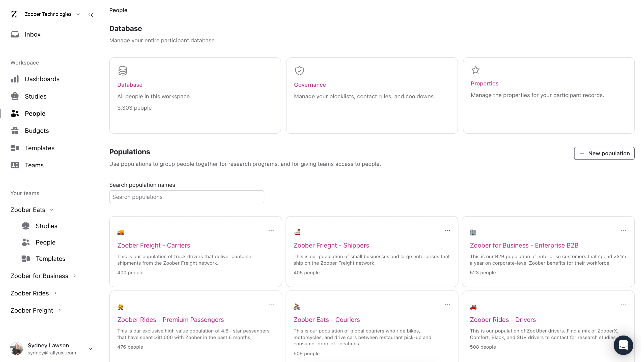This screenshot has height=362, width=644.
Task: Open more options for Enterprise B2B population
Action: pyautogui.click(x=624, y=230)
